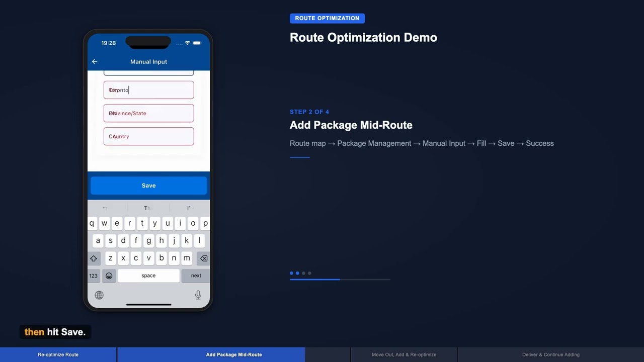The image size is (644, 362).
Task: Click the Route Optimization Demo heading
Action: click(x=363, y=37)
